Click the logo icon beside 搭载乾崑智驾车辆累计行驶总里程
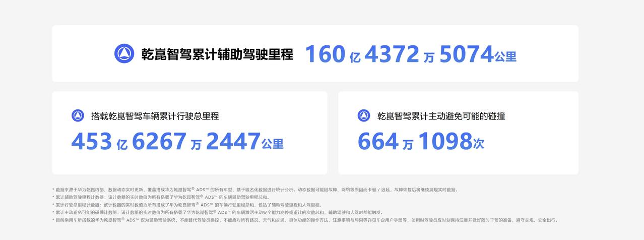Viewport: 644px width, 240px height. point(78,115)
